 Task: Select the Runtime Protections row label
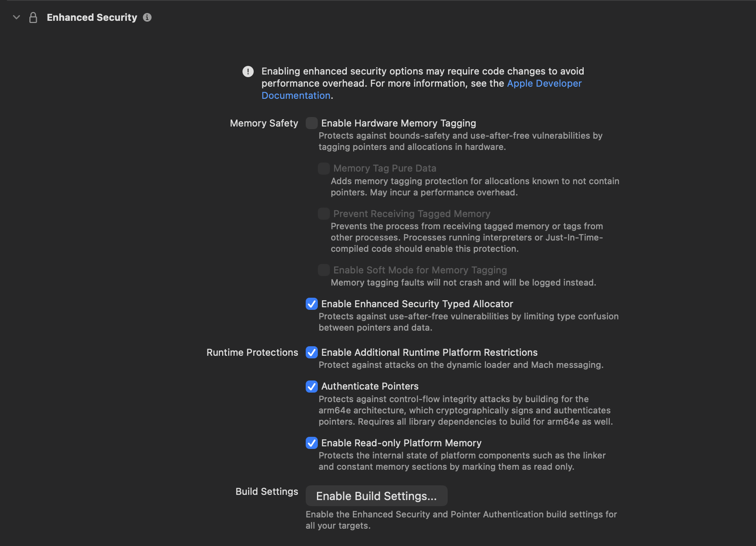pyautogui.click(x=252, y=352)
